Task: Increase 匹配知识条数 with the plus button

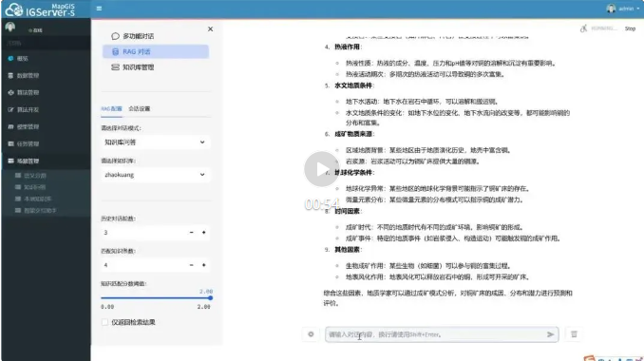Action: [203, 265]
